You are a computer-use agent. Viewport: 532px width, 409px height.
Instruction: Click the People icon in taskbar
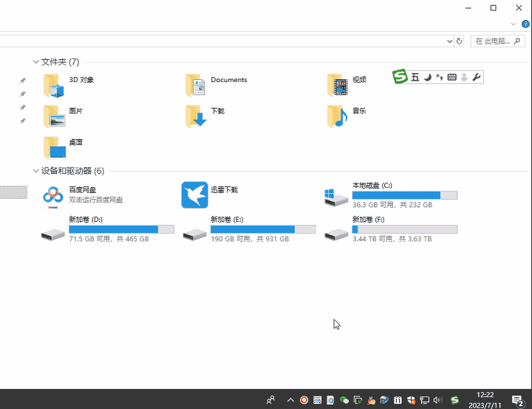click(x=270, y=400)
